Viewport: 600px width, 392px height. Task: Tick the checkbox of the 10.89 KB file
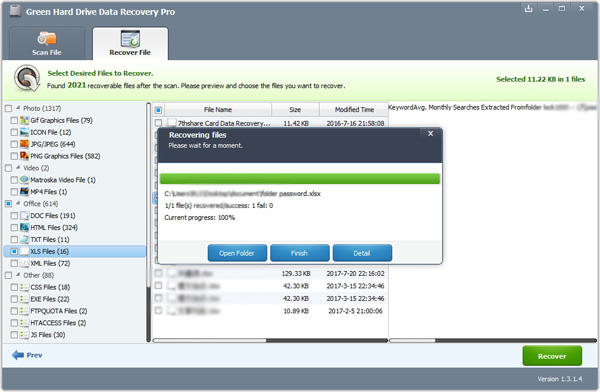pos(158,310)
